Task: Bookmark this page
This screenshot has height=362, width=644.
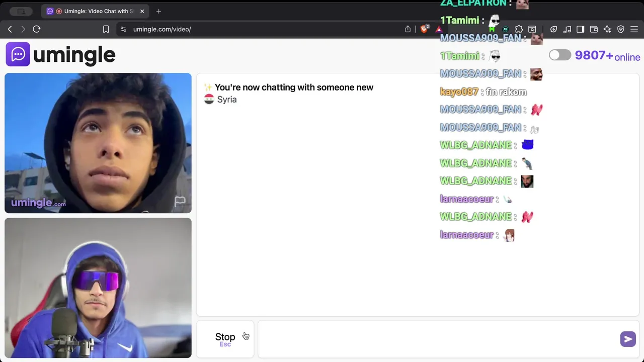Action: [106, 29]
